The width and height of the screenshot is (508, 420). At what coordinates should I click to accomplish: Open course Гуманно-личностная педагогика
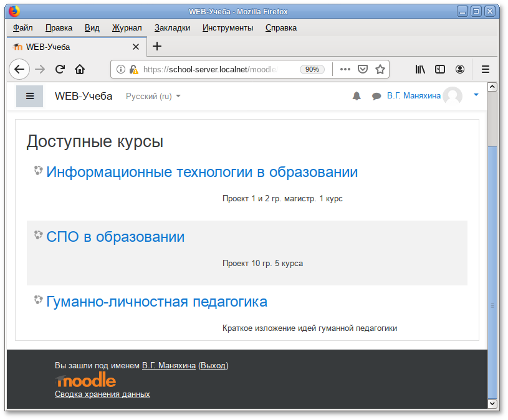(157, 302)
